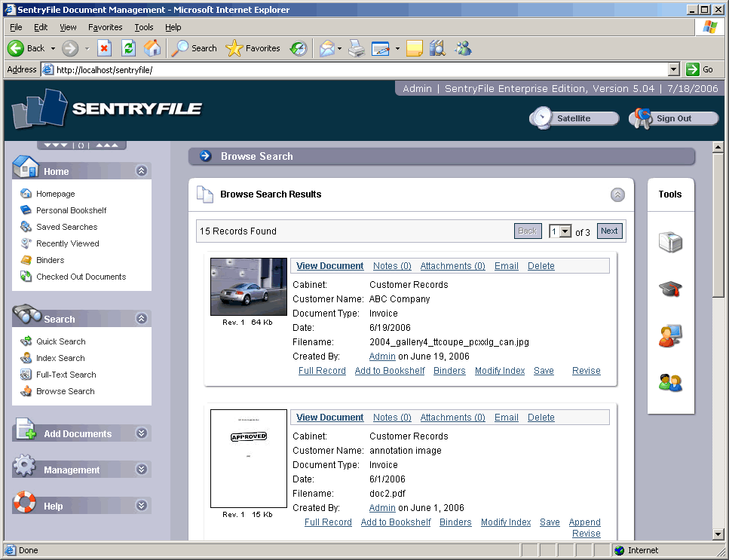Collapse the Home sidebar section
Viewport: 729px width, 560px height.
[141, 171]
